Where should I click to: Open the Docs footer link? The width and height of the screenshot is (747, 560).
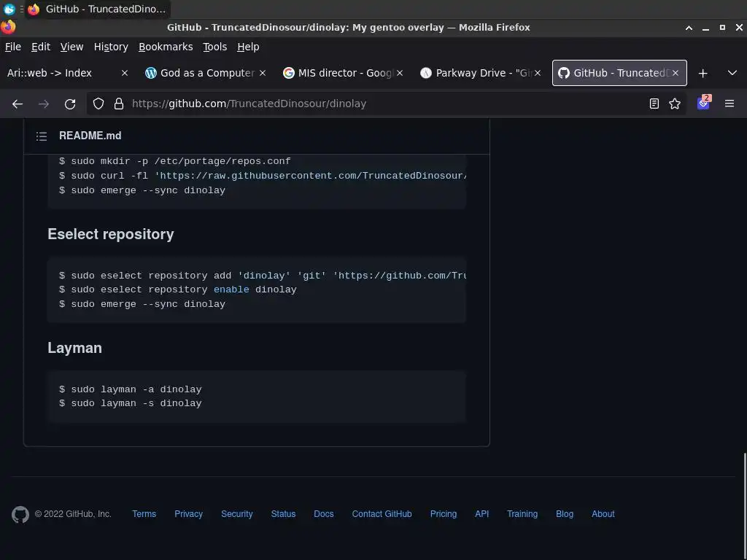click(x=323, y=514)
